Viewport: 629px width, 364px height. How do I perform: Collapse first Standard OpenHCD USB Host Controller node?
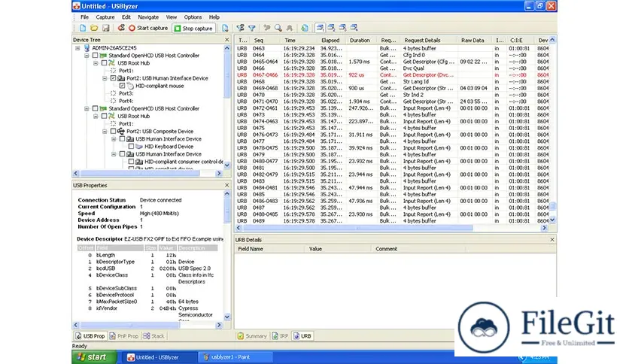tap(87, 56)
